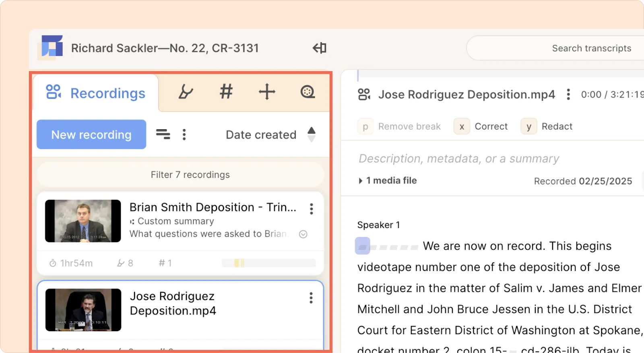The height and width of the screenshot is (353, 644).
Task: Click the New recording button
Action: click(91, 134)
